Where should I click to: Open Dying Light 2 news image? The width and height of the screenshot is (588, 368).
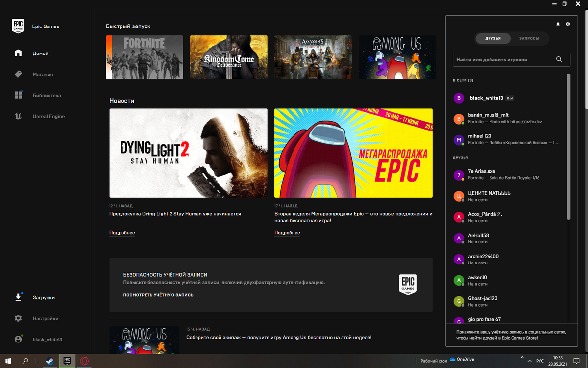point(189,153)
